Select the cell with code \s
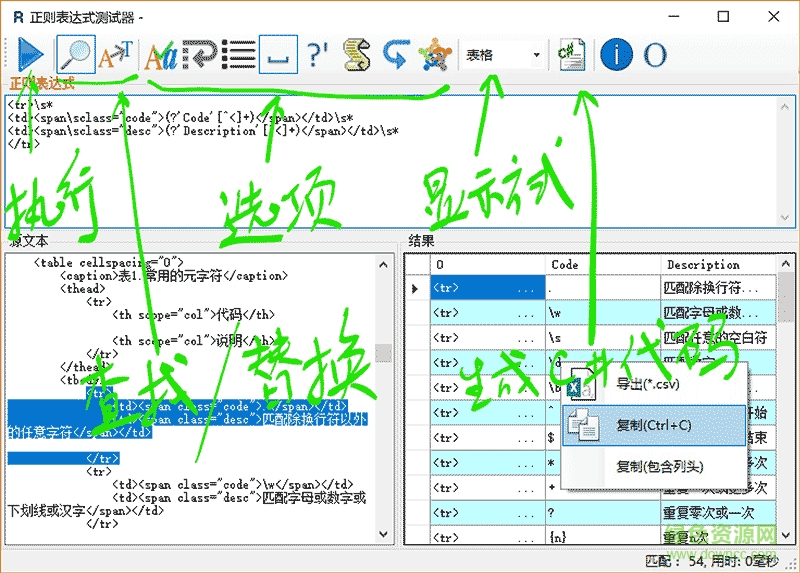 coord(604,337)
